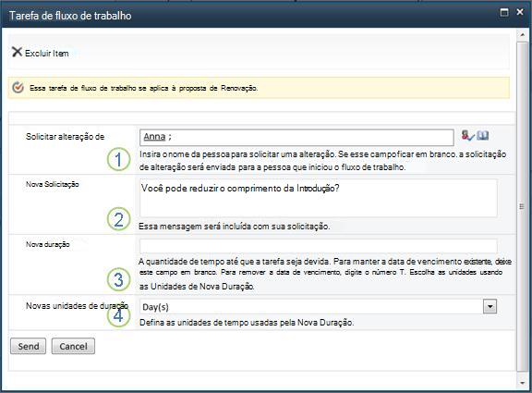Click the Cancel button

tap(73, 346)
